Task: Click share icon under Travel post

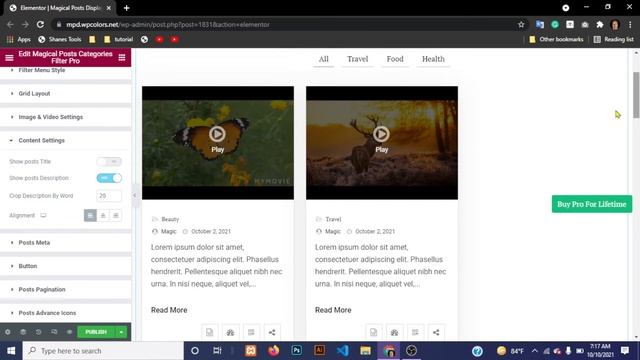Action: coord(436,332)
